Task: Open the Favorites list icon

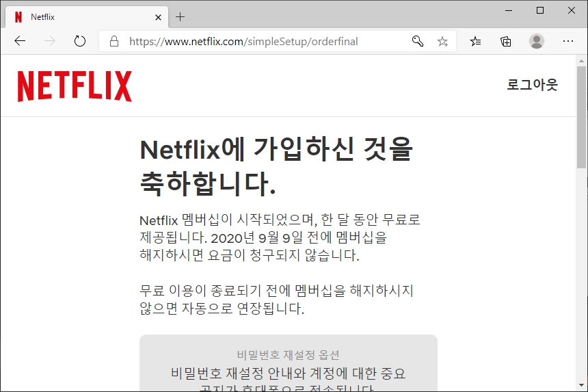Action: click(475, 41)
